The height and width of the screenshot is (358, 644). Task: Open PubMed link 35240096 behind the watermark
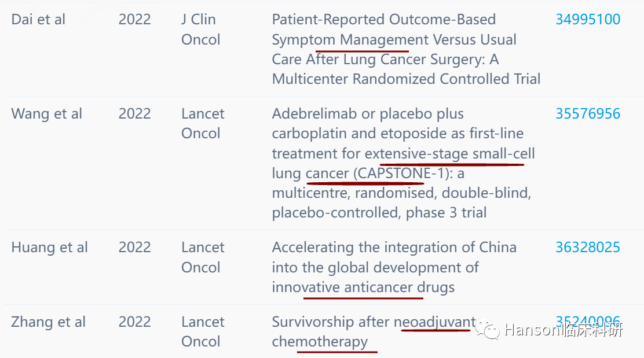588,320
